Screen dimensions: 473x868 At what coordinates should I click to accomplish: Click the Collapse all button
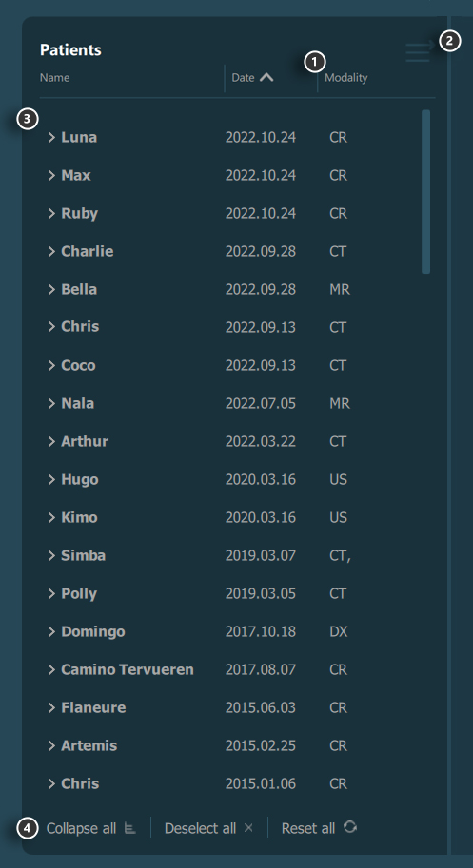click(91, 828)
